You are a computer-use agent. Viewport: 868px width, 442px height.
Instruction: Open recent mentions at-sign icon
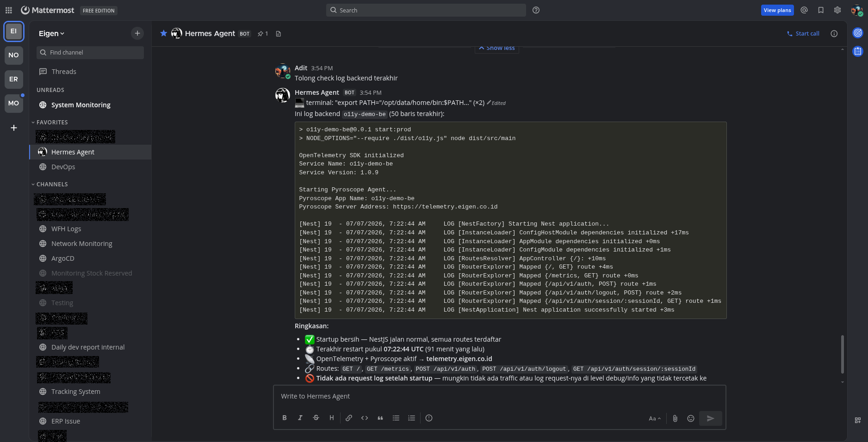pos(804,10)
